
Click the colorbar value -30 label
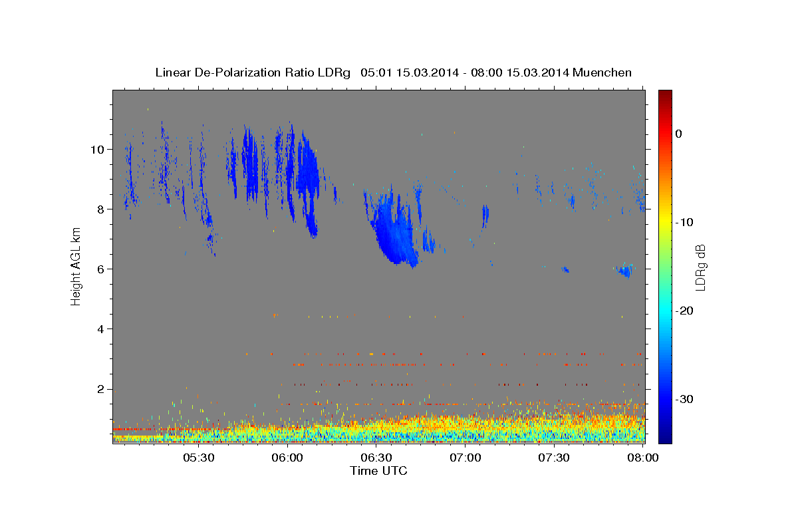684,399
